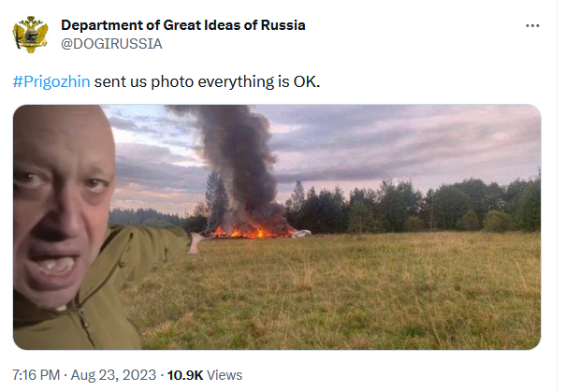Click the orange flames in the photo
Screen dimensions: 566x392
coord(245,230)
